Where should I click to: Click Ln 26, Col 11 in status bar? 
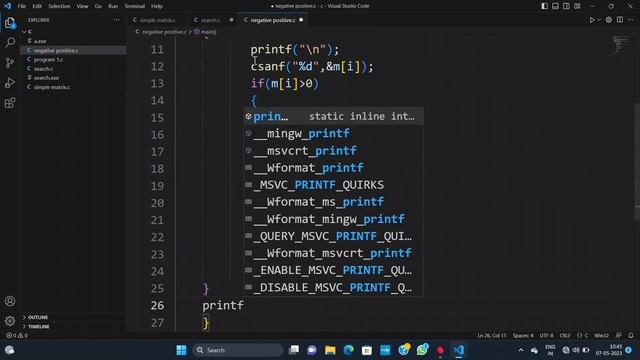coord(492,336)
